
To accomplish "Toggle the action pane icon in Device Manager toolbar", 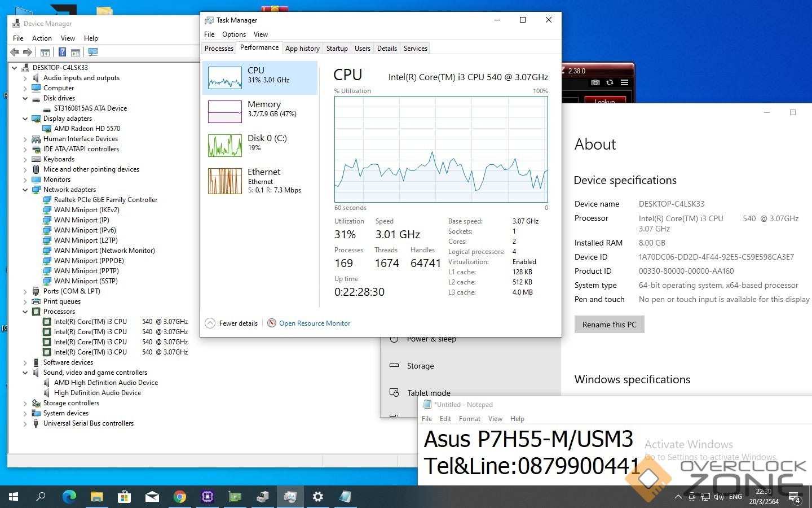I will coord(76,52).
